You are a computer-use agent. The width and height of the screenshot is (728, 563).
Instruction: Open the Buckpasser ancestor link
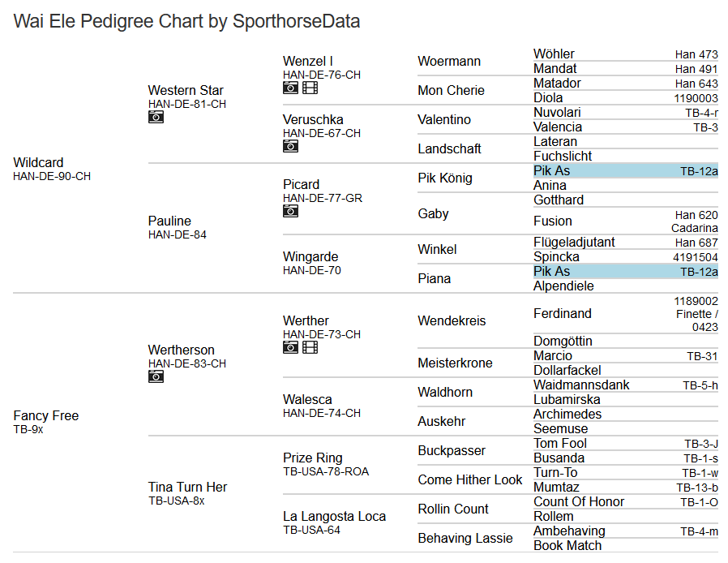tap(452, 450)
